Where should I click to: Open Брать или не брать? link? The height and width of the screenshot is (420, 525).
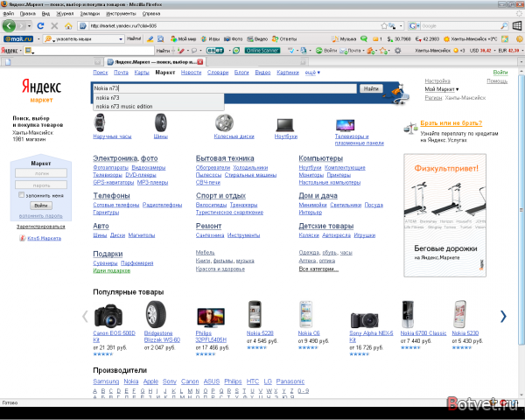tap(451, 122)
